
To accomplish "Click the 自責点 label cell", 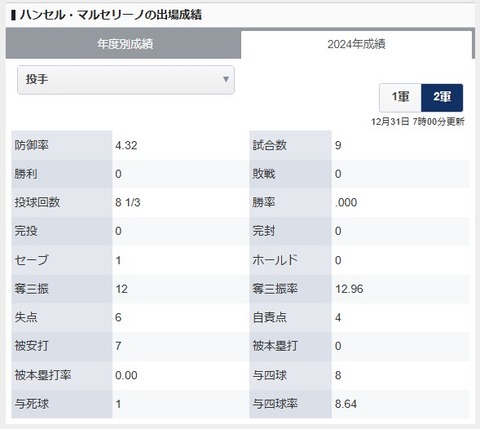I will click(x=290, y=317).
